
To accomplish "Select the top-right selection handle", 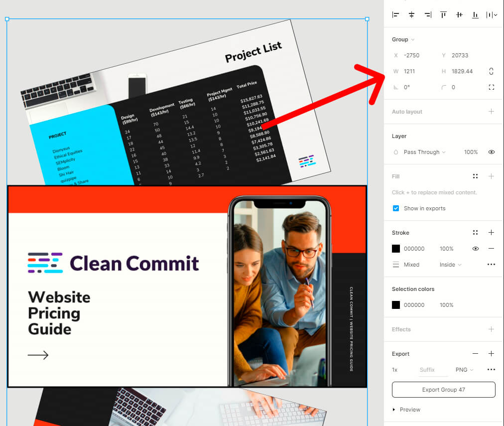I will 367,19.
